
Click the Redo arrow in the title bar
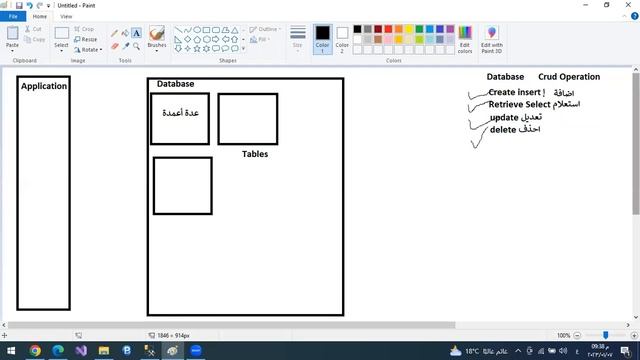pos(40,5)
